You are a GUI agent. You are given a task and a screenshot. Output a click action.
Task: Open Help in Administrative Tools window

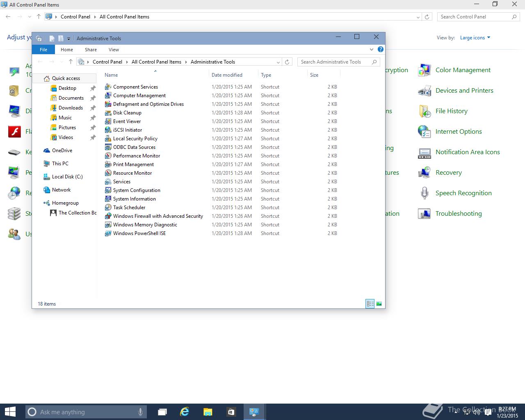point(381,49)
